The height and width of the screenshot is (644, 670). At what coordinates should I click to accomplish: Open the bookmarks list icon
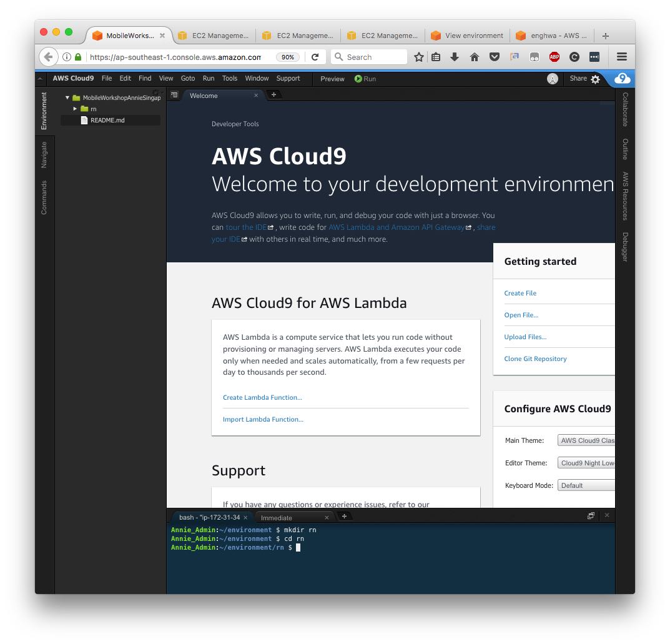[x=436, y=57]
